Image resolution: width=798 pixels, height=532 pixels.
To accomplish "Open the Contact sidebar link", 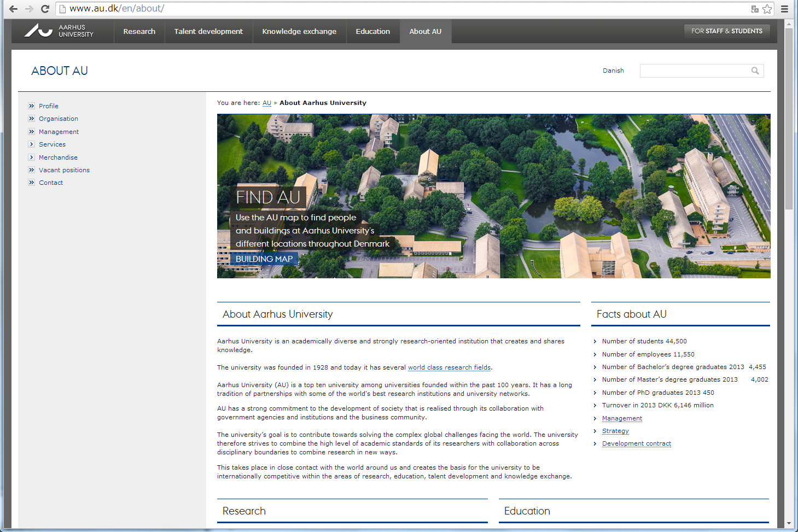I will (51, 183).
